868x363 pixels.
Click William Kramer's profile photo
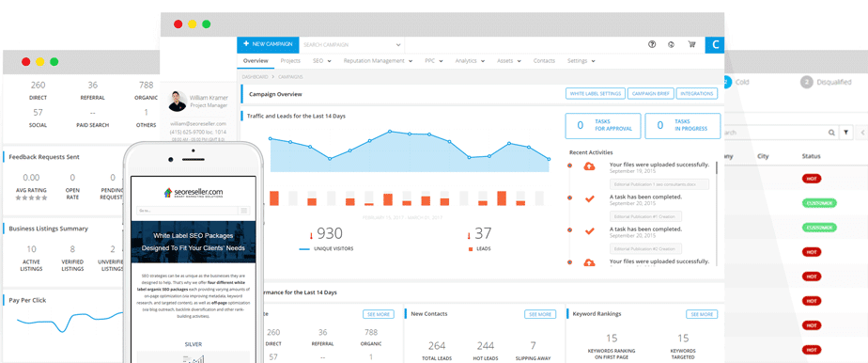click(x=178, y=101)
